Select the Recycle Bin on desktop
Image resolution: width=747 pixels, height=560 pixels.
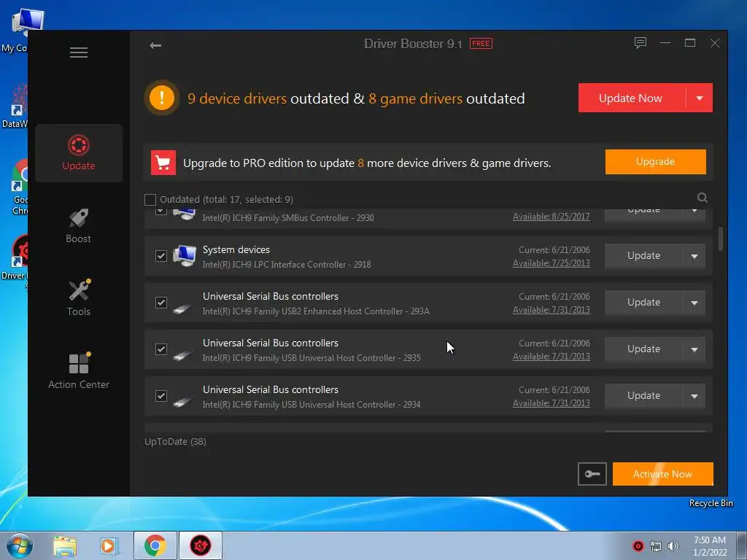(x=711, y=503)
